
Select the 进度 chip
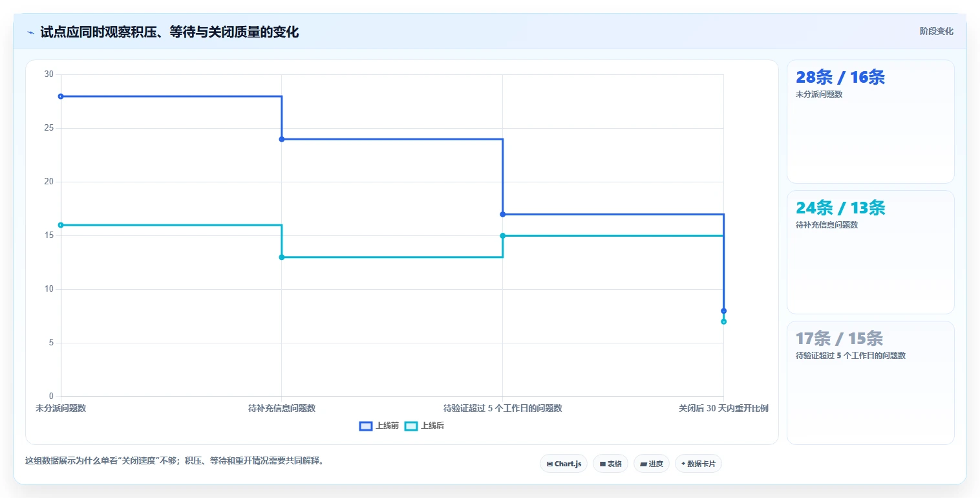(652, 464)
